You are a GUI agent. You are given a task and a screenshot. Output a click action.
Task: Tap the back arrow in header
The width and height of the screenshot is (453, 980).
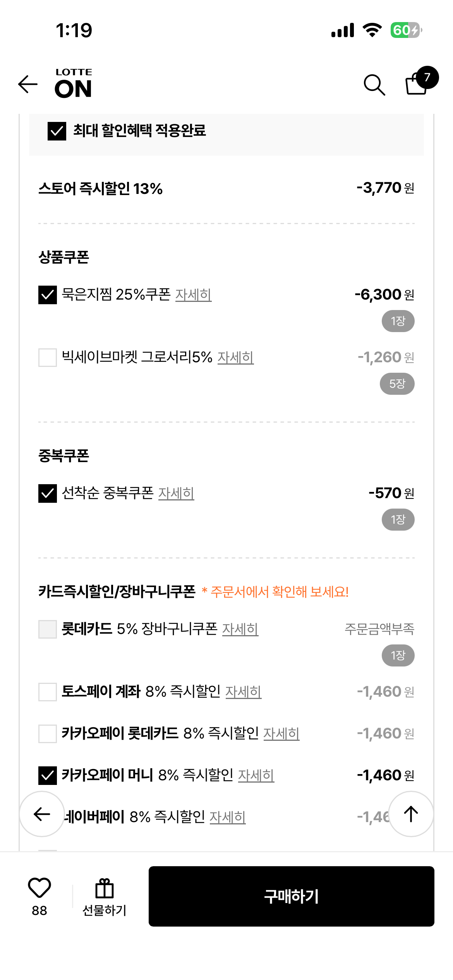[28, 84]
